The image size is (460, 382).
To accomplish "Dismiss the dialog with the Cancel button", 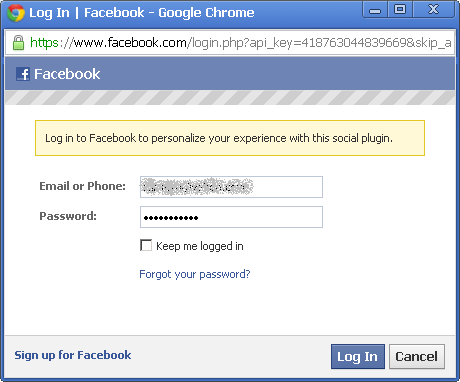I will pos(417,357).
